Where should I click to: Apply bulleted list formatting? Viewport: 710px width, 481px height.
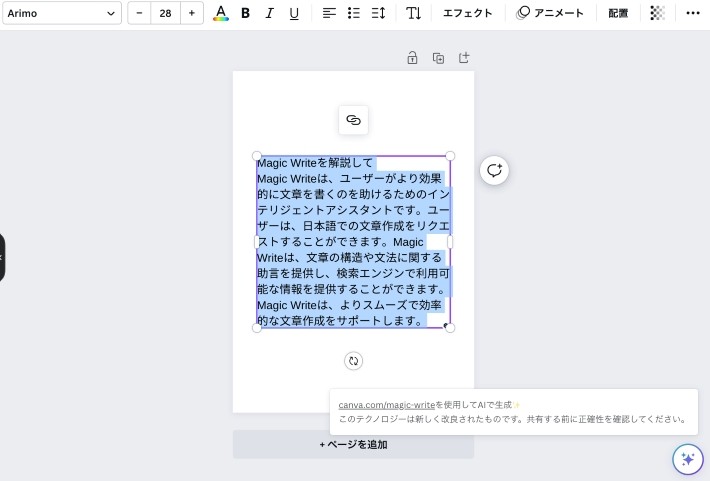354,13
